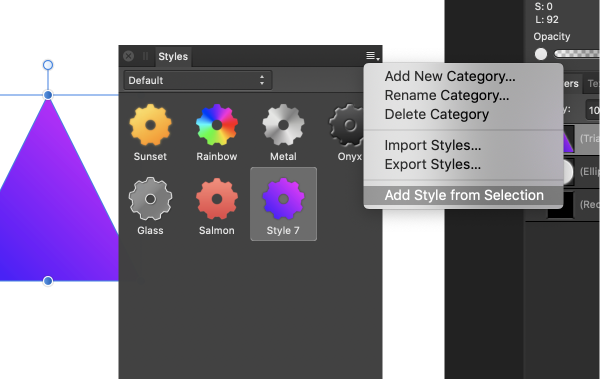Switch to the Styles tab
The width and height of the screenshot is (600, 379).
173,57
